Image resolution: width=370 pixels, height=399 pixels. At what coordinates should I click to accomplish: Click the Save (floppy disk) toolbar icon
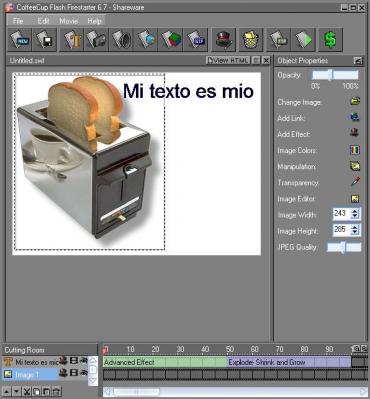pos(45,40)
